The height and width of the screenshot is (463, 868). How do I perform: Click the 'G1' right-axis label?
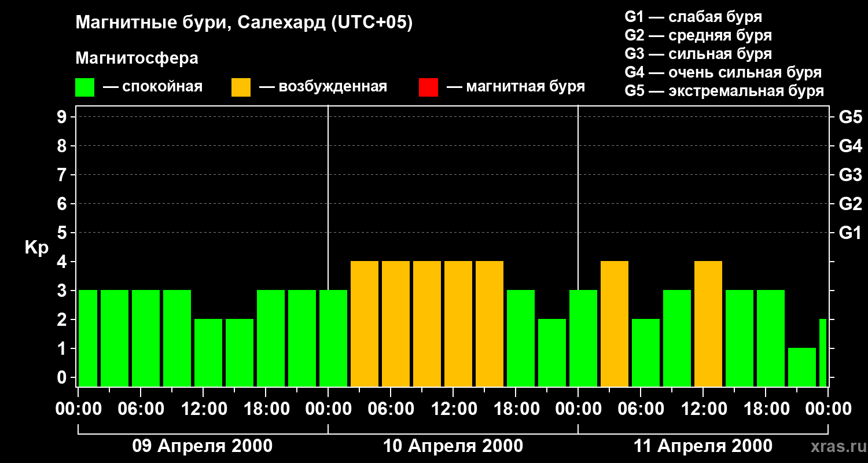[850, 233]
